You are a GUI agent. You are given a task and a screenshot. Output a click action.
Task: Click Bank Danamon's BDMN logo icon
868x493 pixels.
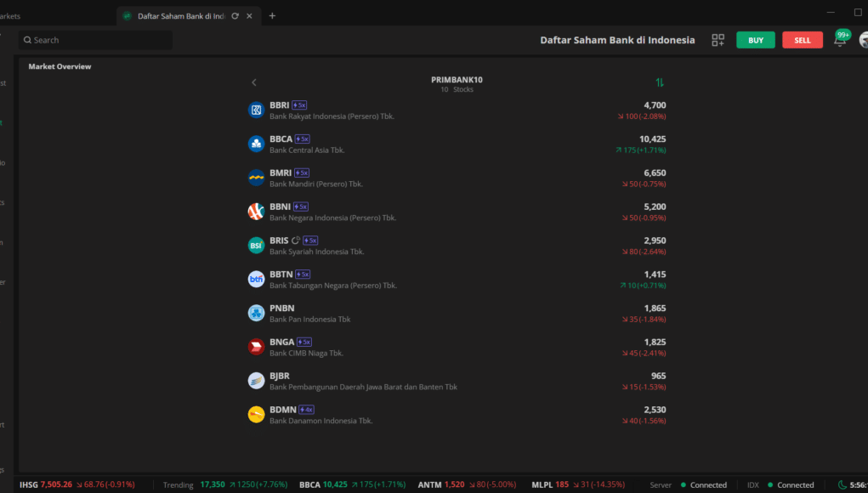[256, 414]
